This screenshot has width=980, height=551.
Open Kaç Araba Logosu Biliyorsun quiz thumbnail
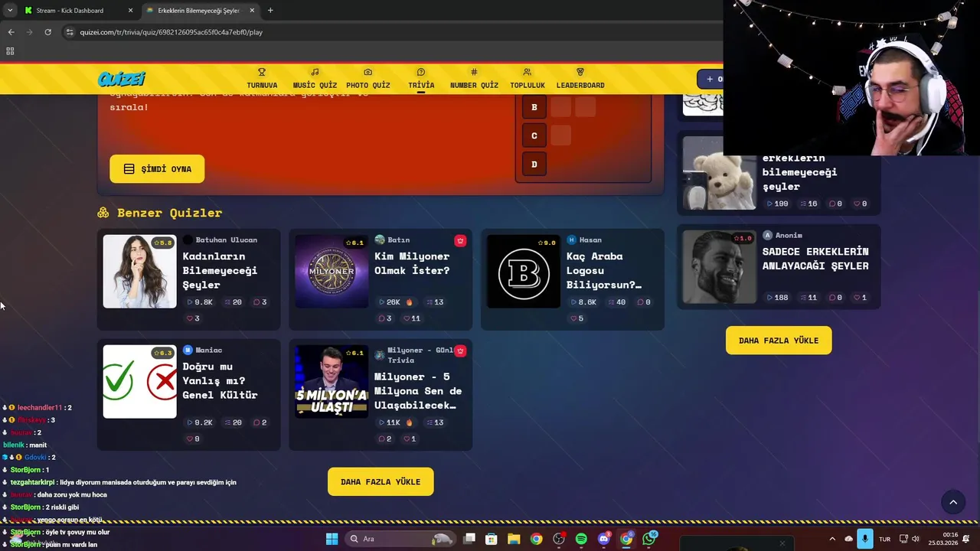tap(524, 272)
